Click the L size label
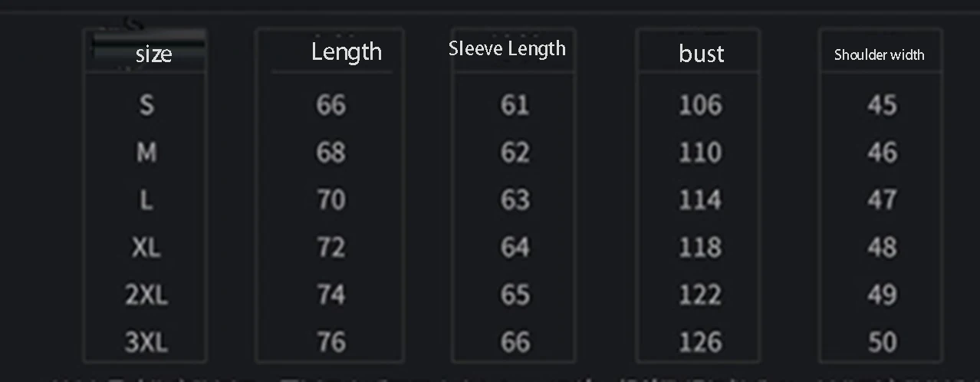This screenshot has width=980, height=382. tap(146, 199)
